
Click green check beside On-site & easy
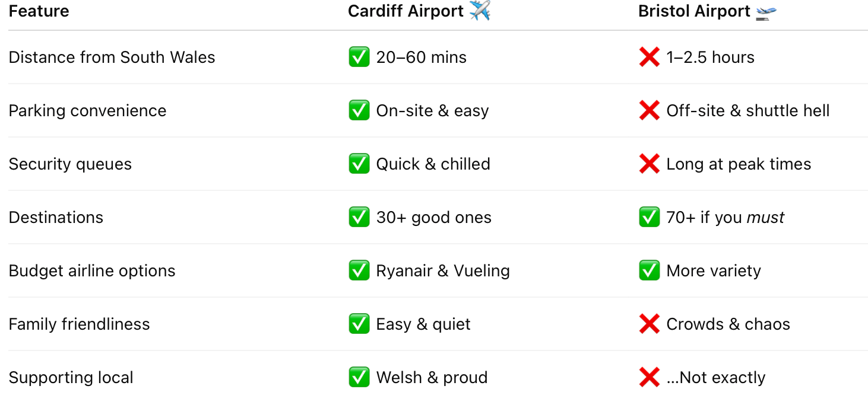click(x=359, y=110)
